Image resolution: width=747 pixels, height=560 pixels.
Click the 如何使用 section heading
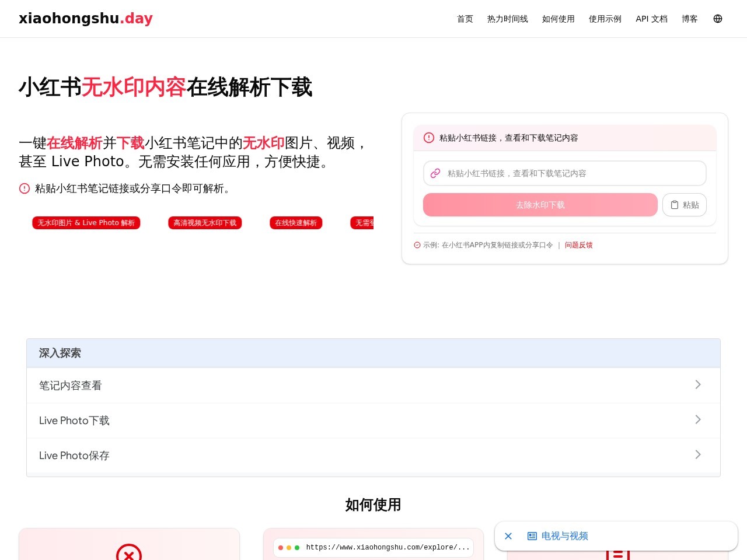tap(373, 505)
